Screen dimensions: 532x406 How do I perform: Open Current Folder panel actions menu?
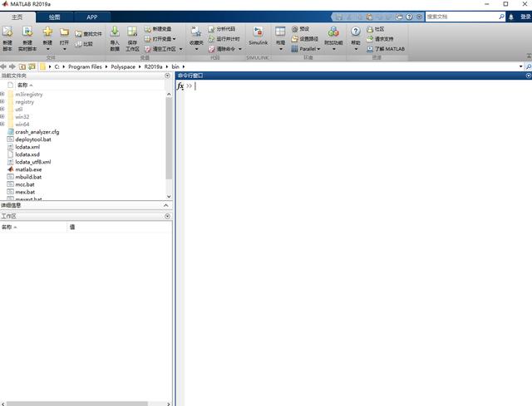tap(167, 76)
